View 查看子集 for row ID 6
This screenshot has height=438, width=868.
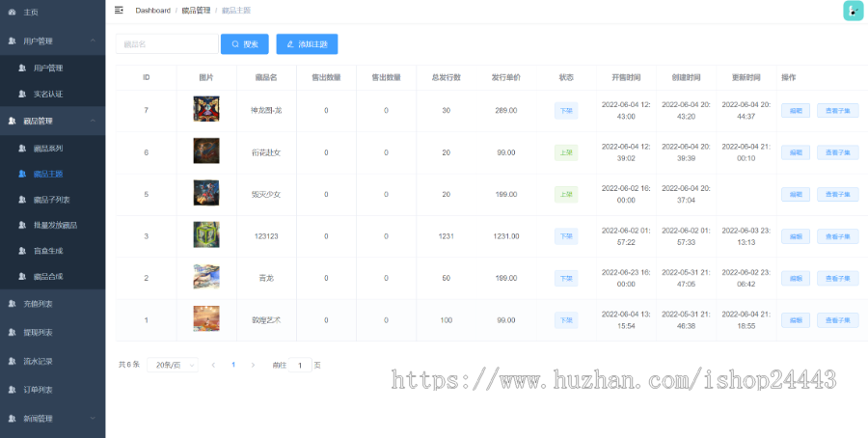pos(837,152)
